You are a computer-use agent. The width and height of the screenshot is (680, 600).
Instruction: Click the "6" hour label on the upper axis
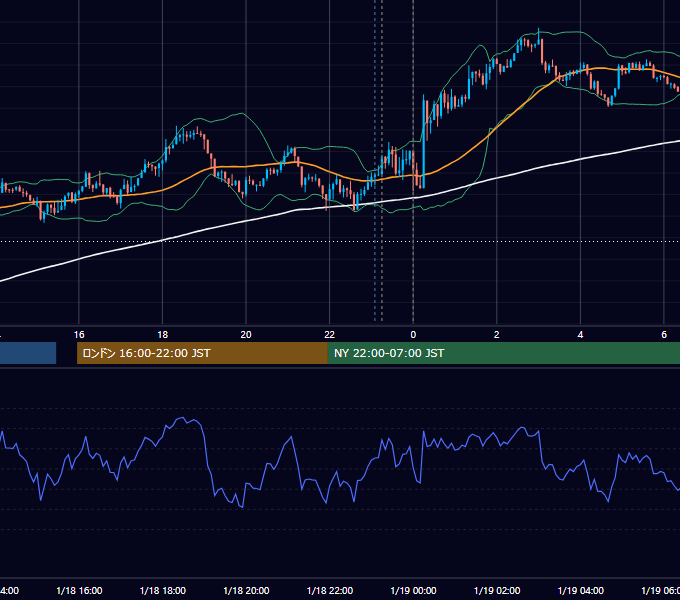coord(664,334)
